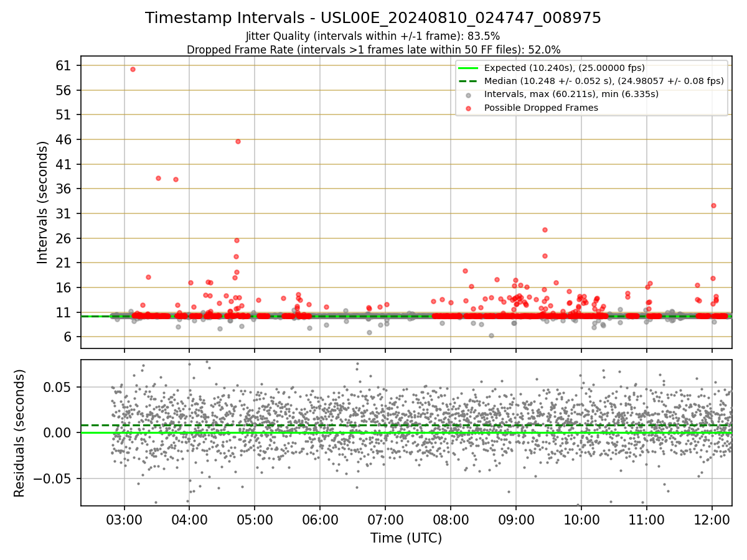Viewport: 747px width, 560px height.
Task: Click the '09:00' x-axis tick label
Action: point(516,519)
